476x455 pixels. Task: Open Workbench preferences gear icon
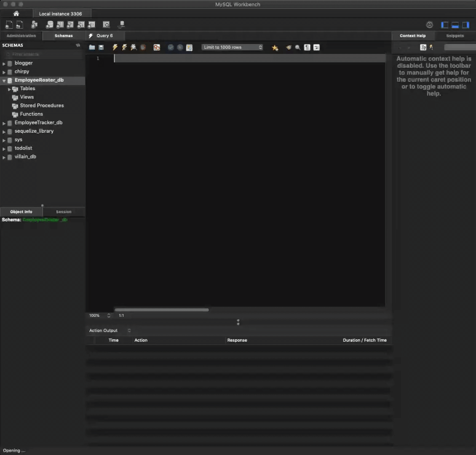(430, 25)
